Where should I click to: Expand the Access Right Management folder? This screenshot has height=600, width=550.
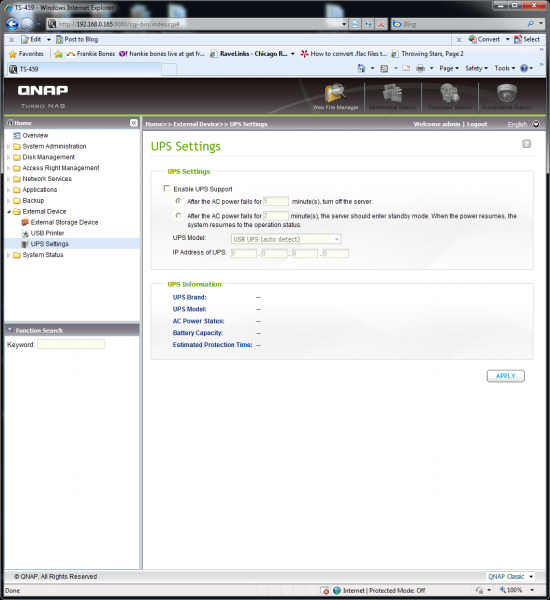point(8,168)
